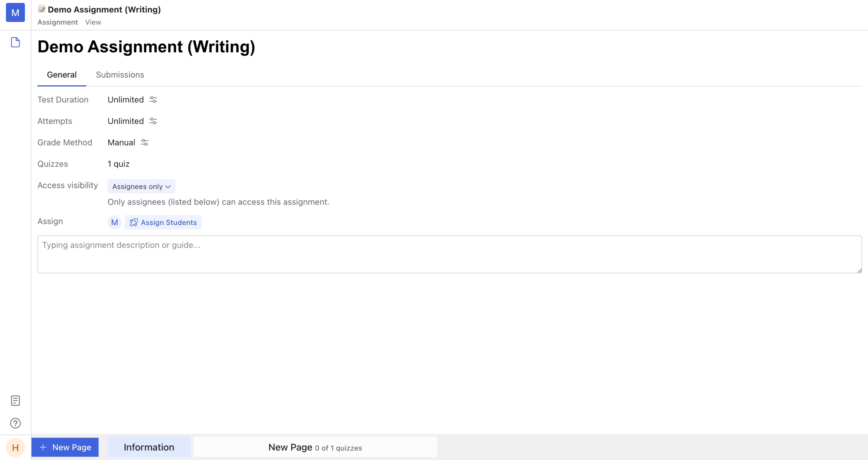Click the Assign Students button
This screenshot has height=460, width=868.
pos(163,222)
